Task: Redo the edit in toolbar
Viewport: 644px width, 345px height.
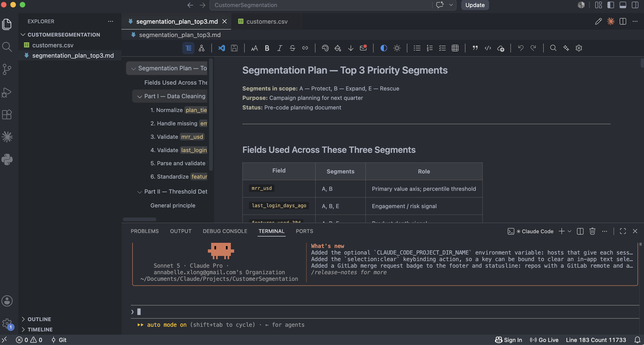Action: (533, 48)
